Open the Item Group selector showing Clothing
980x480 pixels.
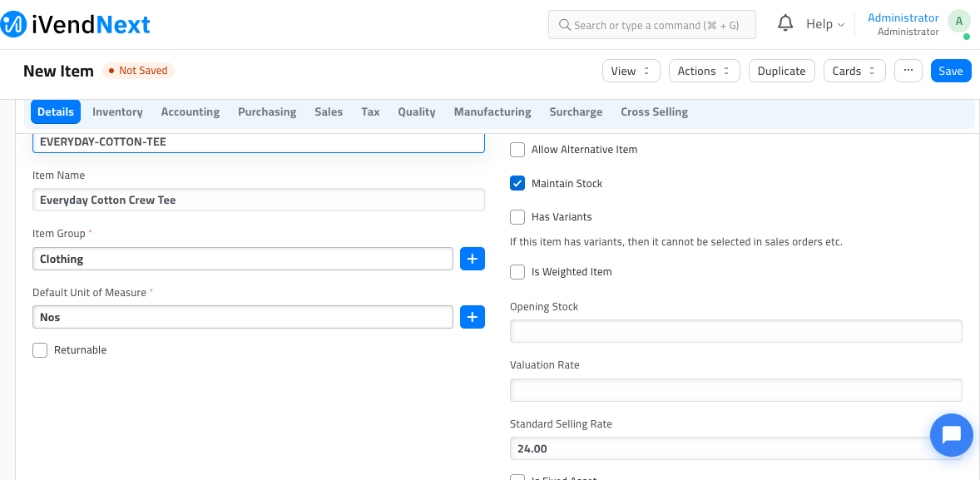tap(242, 259)
